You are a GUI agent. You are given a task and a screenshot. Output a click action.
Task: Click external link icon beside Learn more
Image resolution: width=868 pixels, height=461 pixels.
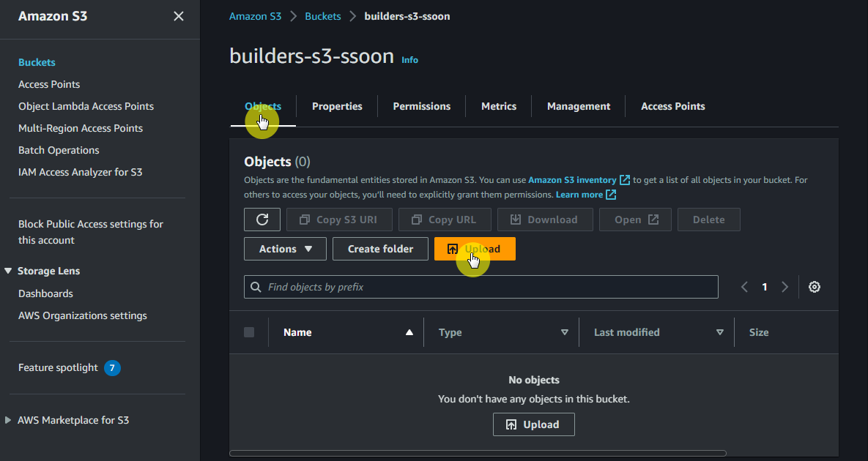[x=611, y=195]
